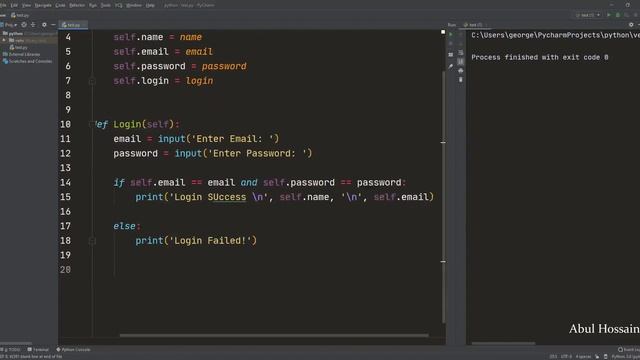This screenshot has height=360, width=640.
Task: Open the View menu
Action: tap(26, 5)
